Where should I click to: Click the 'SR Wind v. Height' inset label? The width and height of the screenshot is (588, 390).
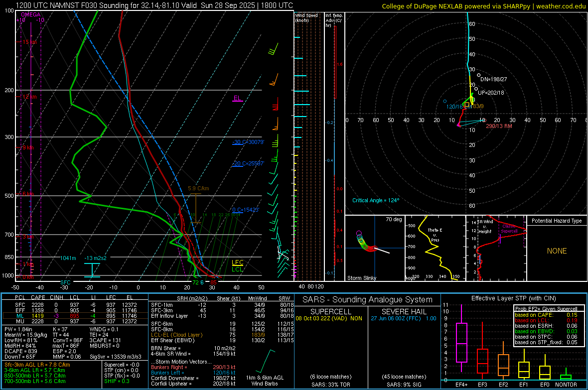point(485,227)
